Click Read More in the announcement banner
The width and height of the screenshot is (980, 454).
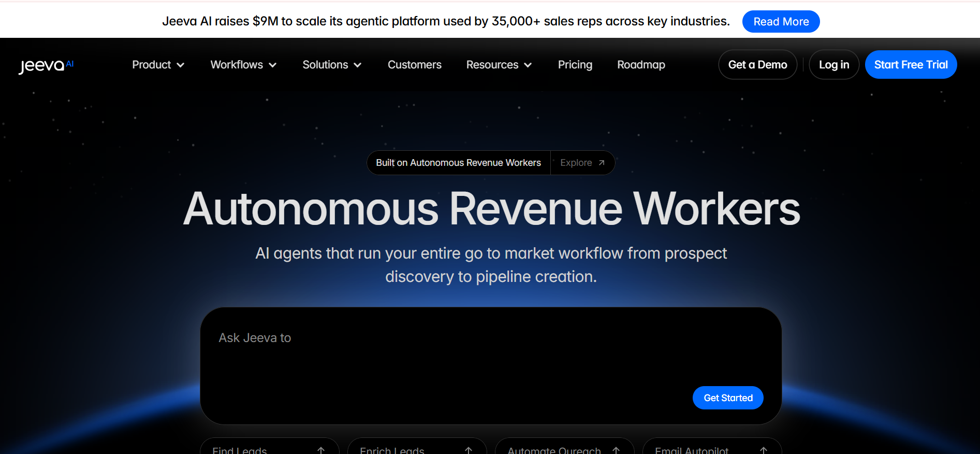[x=781, y=22]
